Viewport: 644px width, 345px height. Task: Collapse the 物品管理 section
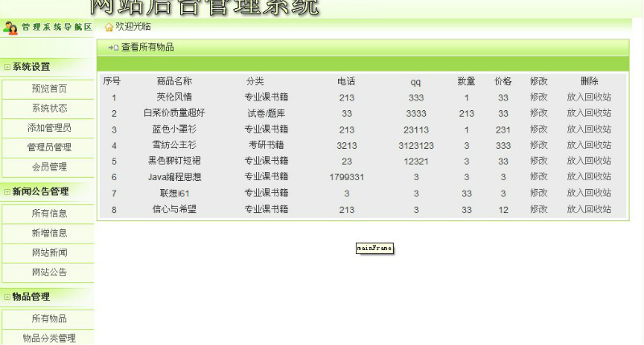tap(7, 297)
